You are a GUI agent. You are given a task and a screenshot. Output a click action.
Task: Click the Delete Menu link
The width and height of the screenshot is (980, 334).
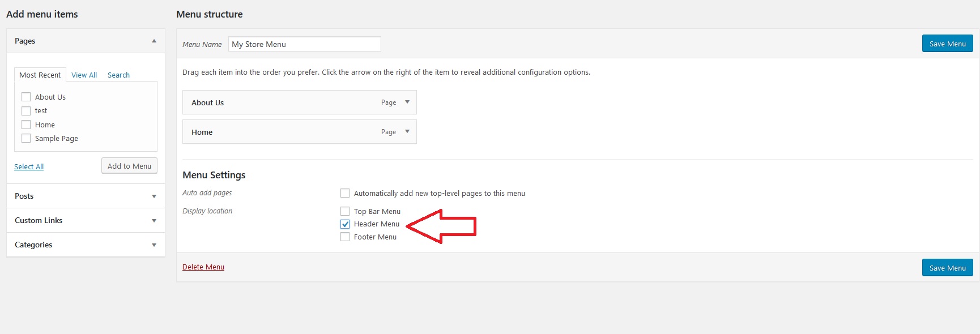click(x=203, y=267)
